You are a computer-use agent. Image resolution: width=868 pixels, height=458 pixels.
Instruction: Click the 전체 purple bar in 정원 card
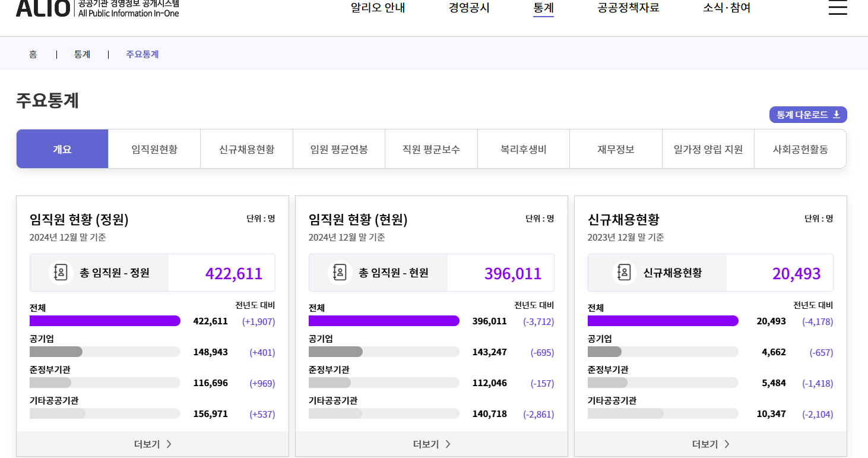pos(105,321)
